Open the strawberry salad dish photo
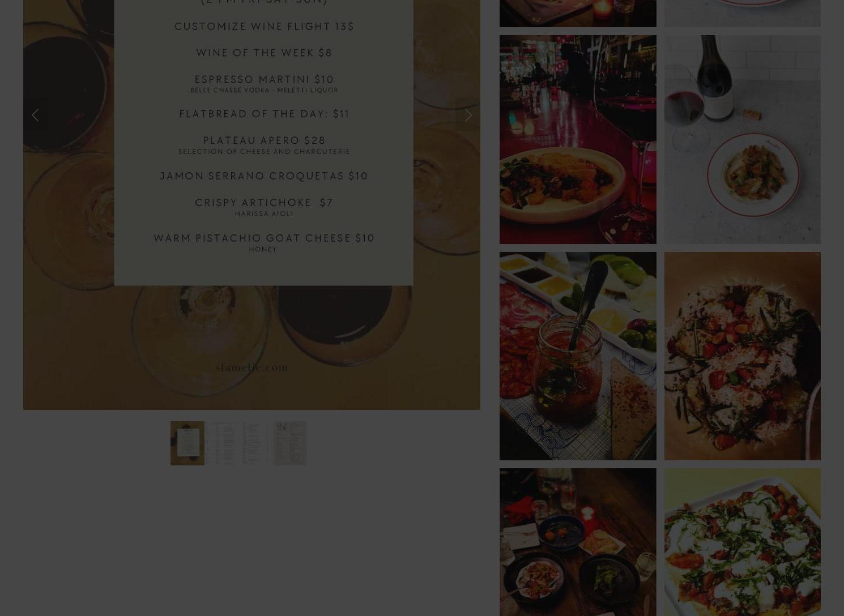Screen dimensions: 844x616 tap(743, 356)
